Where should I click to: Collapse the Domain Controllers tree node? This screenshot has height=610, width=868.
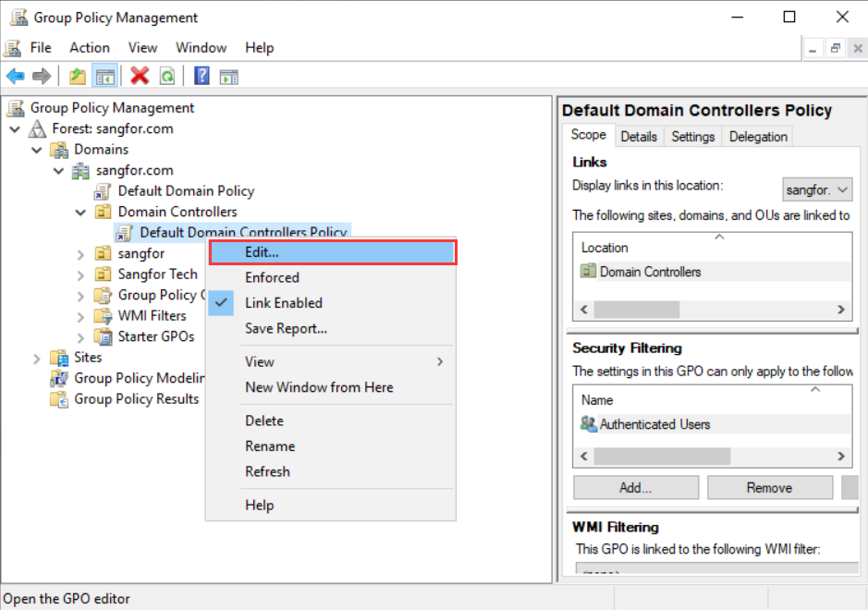[x=80, y=213]
